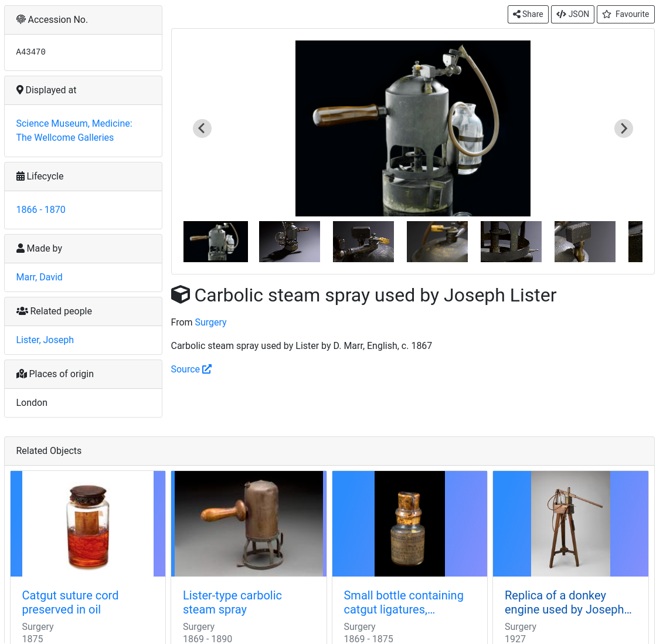Click the Lister-type steam spray card image

pos(249,523)
